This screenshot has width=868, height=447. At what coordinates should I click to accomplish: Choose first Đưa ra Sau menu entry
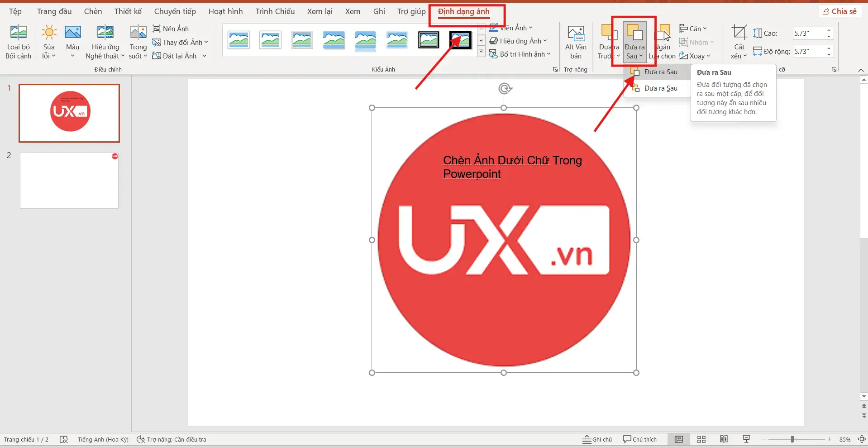click(x=660, y=72)
